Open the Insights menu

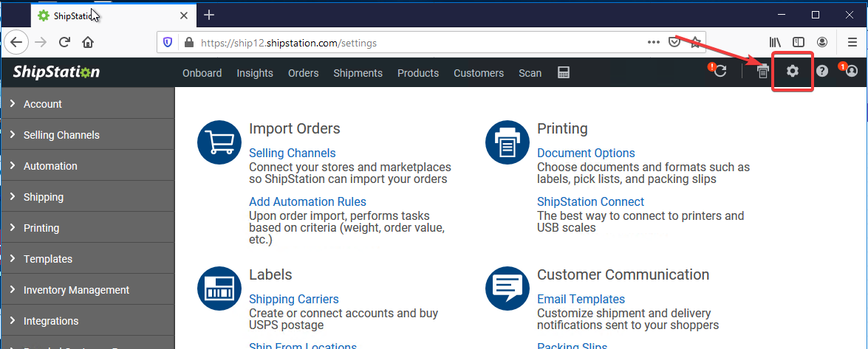255,73
